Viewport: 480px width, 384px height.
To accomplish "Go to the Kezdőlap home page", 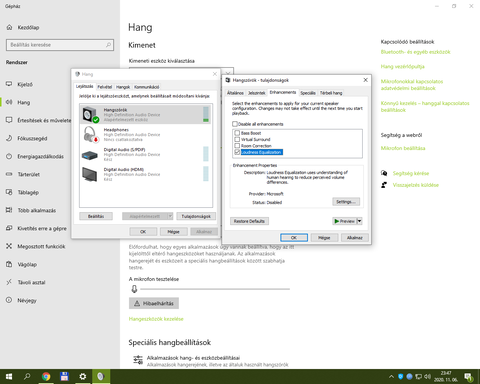I will coord(28,27).
